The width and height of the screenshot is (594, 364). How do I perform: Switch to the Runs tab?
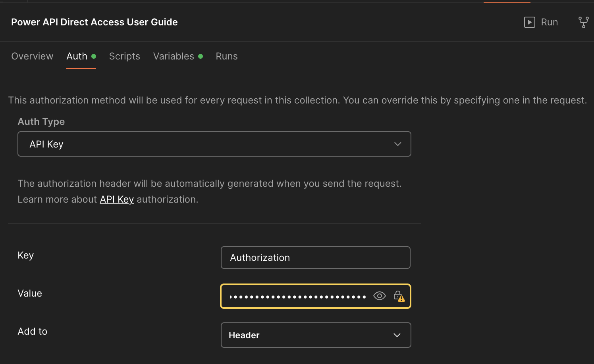coord(226,56)
